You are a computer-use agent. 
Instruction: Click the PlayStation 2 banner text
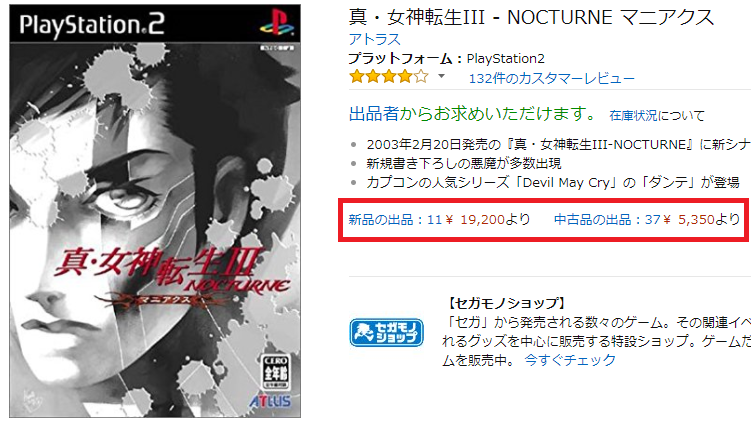[92, 25]
